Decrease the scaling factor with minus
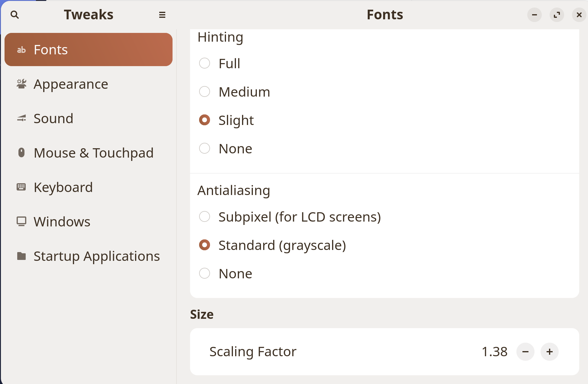This screenshot has height=384, width=588. pos(525,352)
